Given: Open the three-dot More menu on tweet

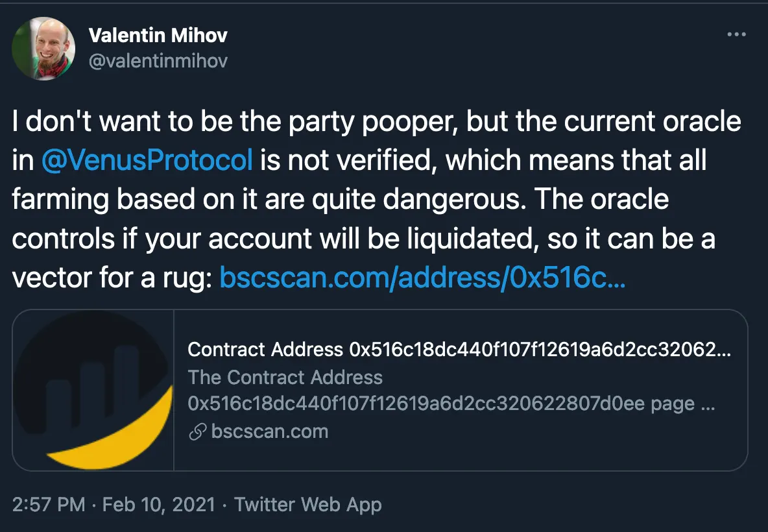Looking at the screenshot, I should 736,34.
